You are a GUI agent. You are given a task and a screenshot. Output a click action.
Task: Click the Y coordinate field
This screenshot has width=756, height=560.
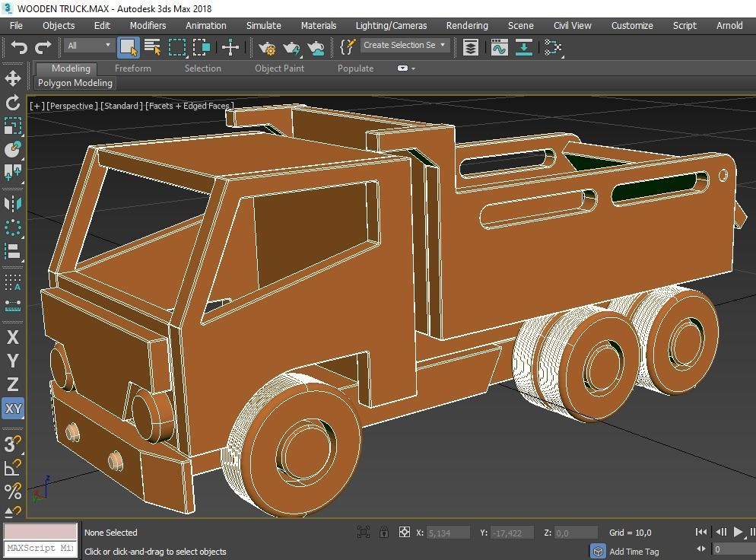point(512,533)
